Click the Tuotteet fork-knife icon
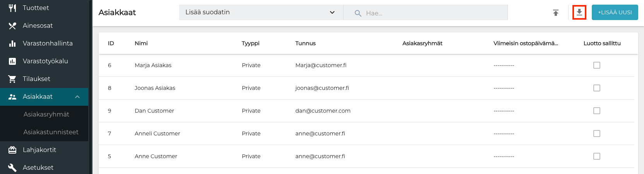 click(12, 8)
